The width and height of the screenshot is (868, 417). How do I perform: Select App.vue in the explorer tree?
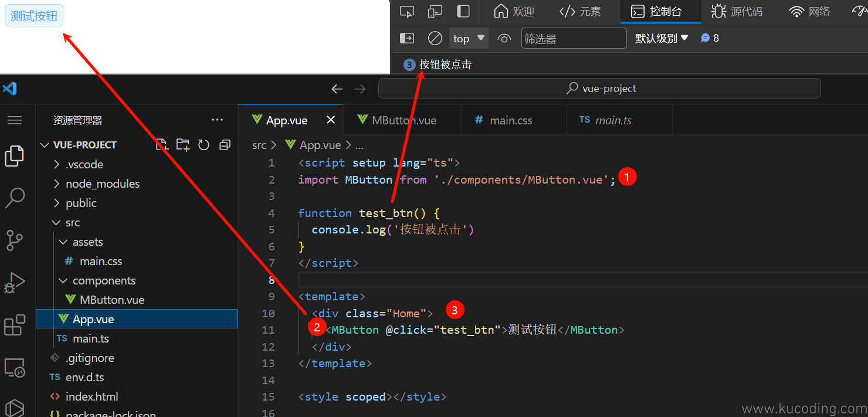[136, 319]
